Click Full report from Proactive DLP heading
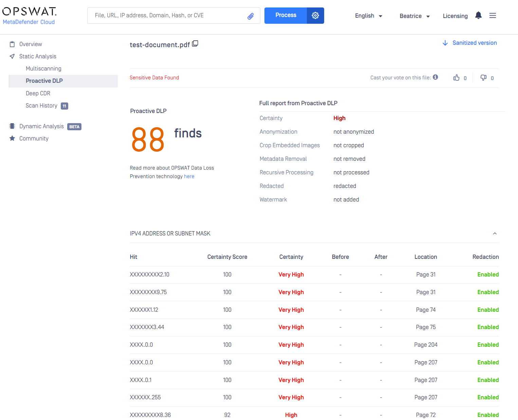This screenshot has width=518, height=420. (x=298, y=103)
